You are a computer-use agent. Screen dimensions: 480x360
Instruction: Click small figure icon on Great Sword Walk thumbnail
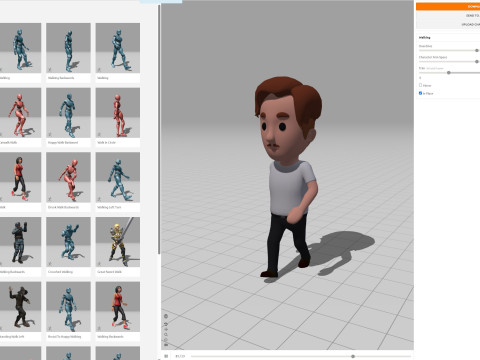[99, 263]
